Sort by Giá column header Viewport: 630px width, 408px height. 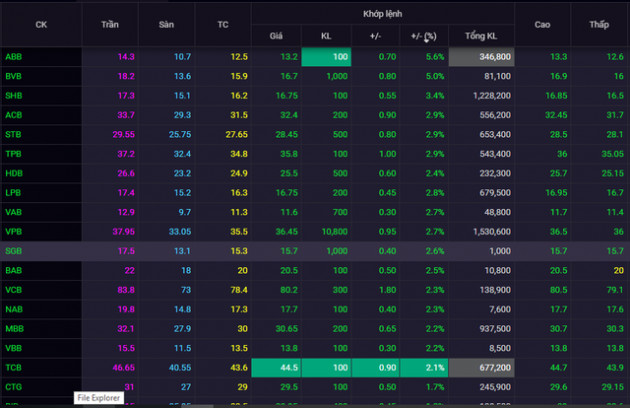point(276,36)
